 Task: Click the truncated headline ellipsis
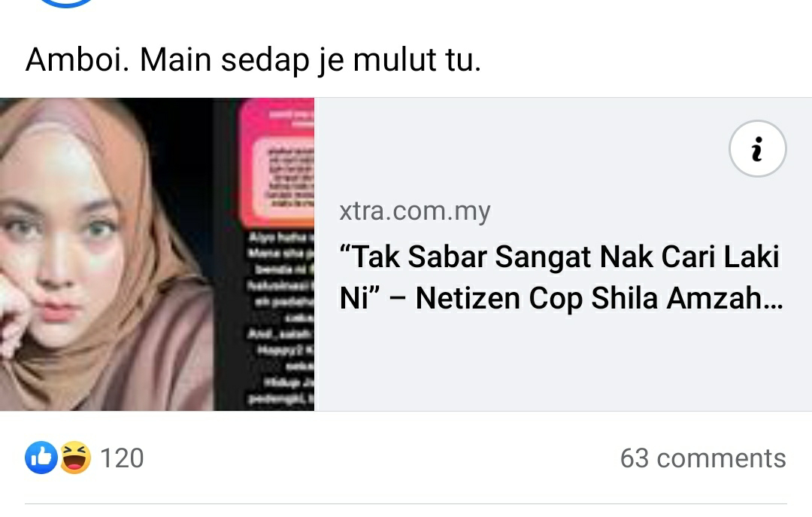click(x=774, y=300)
